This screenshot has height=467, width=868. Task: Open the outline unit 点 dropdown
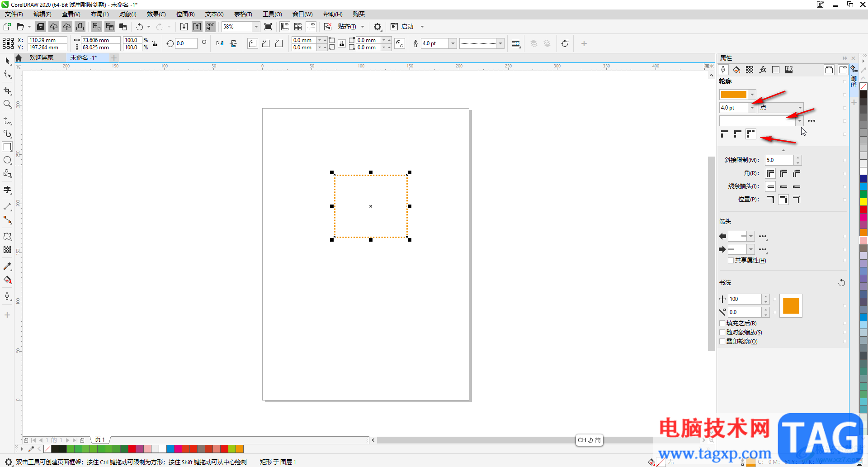click(x=800, y=108)
